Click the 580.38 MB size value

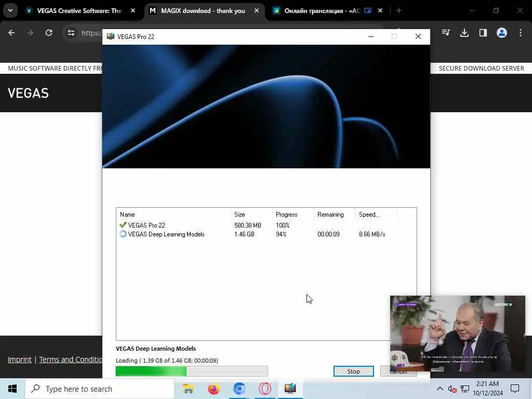click(248, 225)
